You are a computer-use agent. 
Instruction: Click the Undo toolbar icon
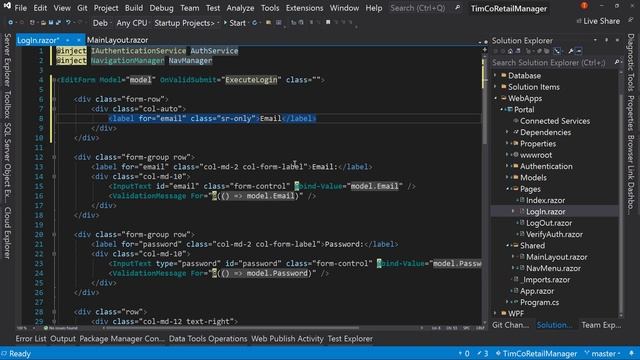tap(69, 23)
